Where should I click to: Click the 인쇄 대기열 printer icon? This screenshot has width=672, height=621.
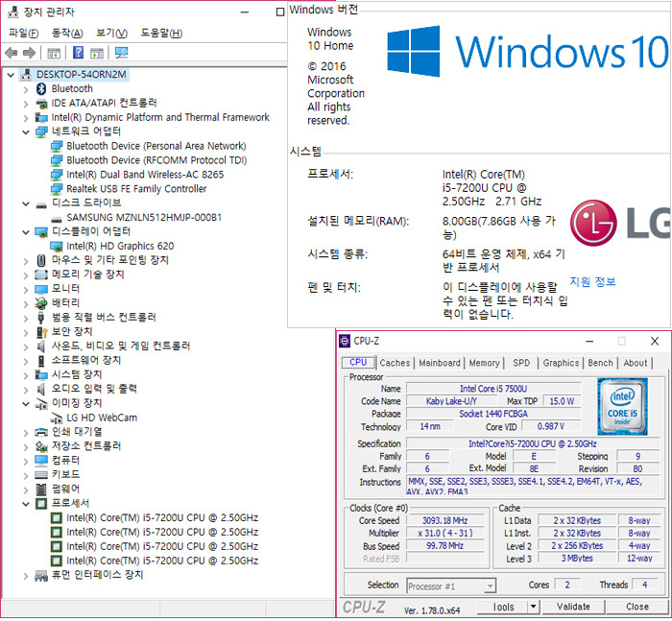[41, 432]
